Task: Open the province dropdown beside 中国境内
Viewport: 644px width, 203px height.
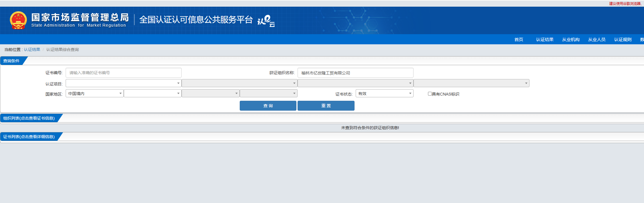Action: (153, 93)
